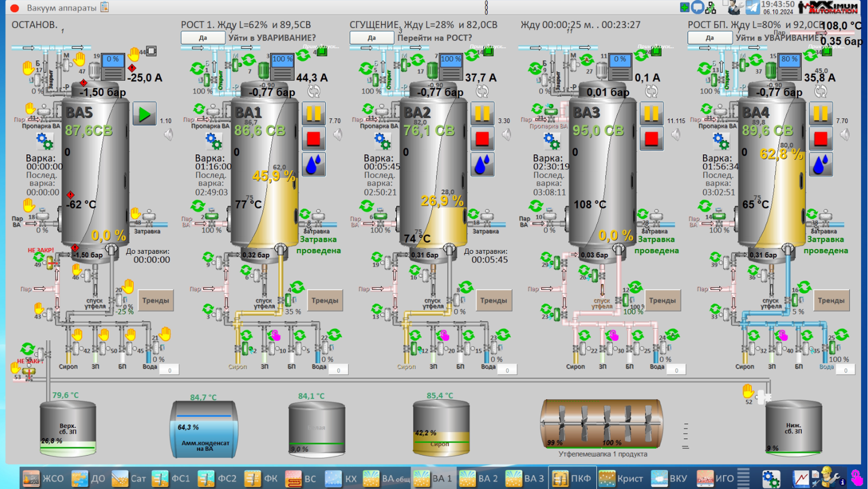Screen dimensions: 868x489
Task: Pause the BA1 vacuum pan
Action: 314,114
